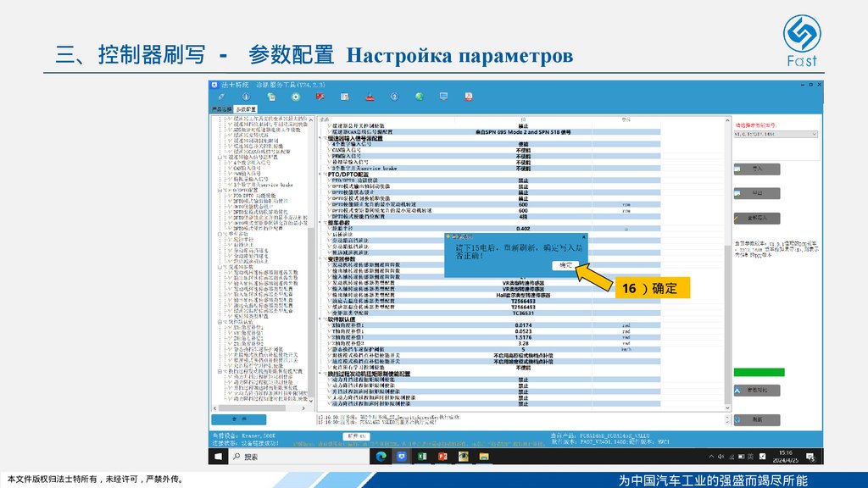Screen dimensions: 868x488
Task: Open the red PDF document icon
Action: click(x=468, y=97)
